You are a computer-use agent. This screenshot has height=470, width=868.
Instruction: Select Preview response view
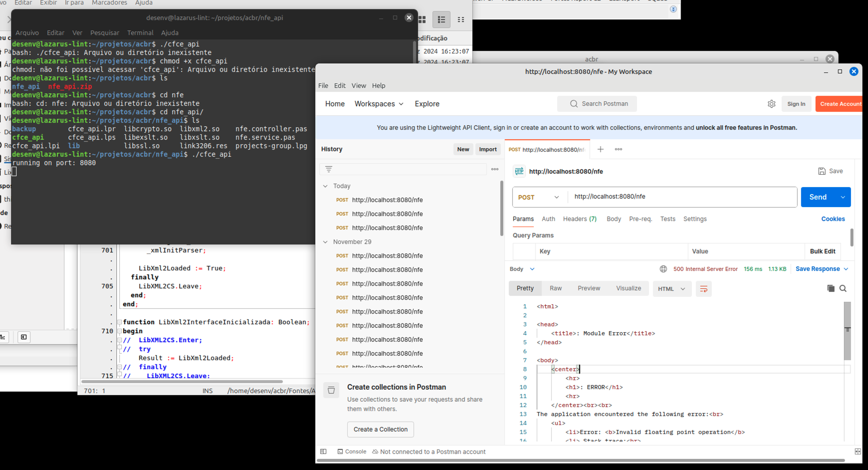[589, 288]
